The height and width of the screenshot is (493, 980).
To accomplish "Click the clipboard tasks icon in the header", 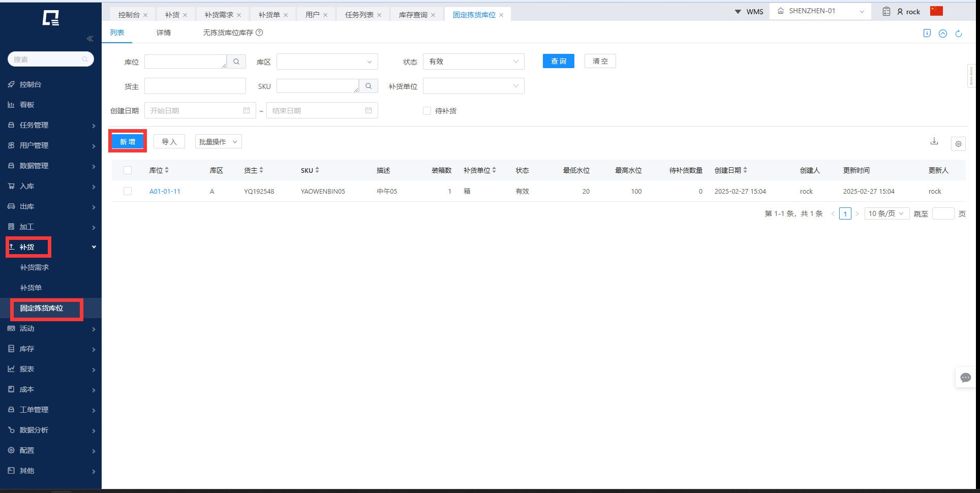I will click(886, 11).
